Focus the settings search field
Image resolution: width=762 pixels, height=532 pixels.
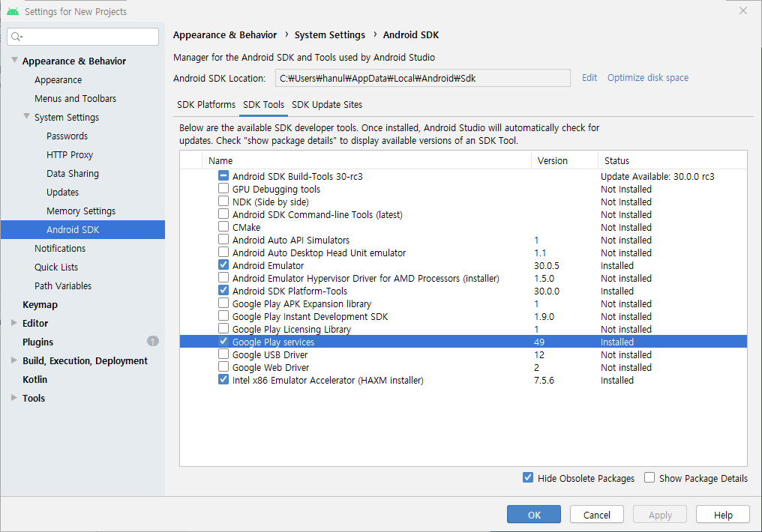83,37
